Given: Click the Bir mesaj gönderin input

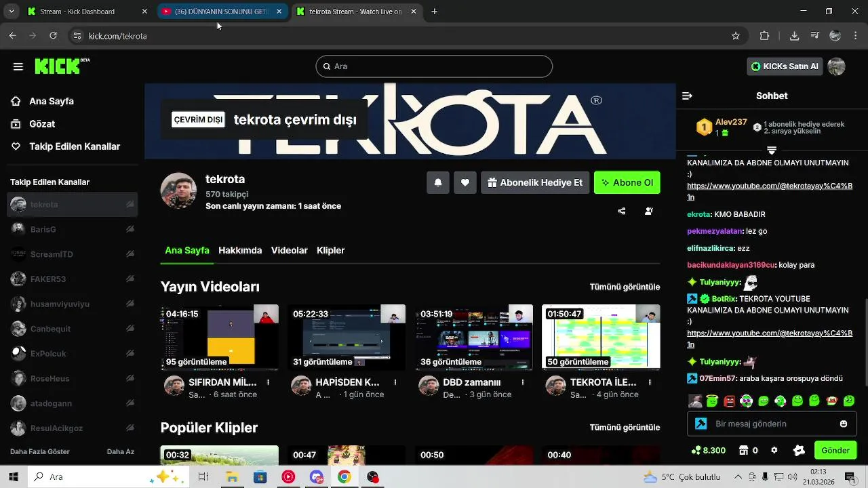Looking at the screenshot, I should pos(772,424).
